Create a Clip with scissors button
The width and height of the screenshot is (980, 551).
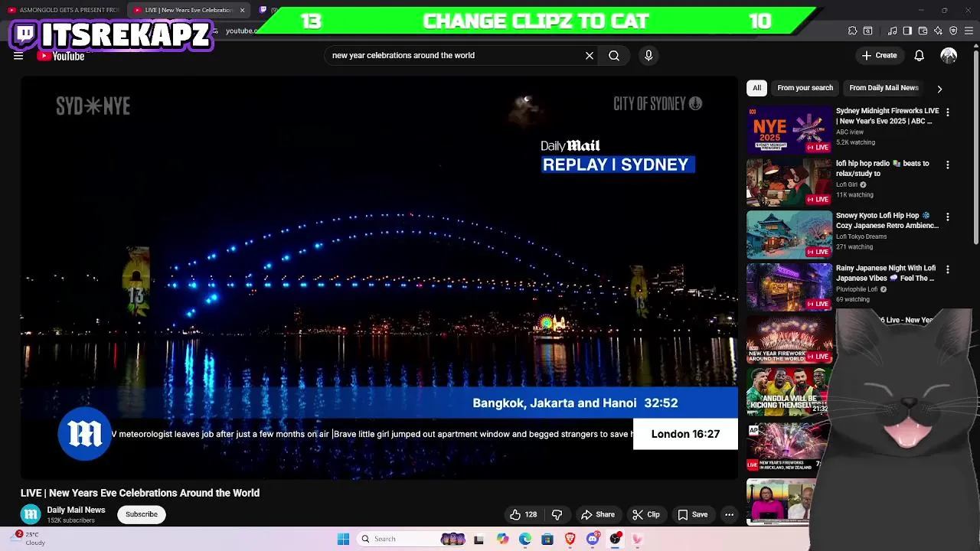646,514
